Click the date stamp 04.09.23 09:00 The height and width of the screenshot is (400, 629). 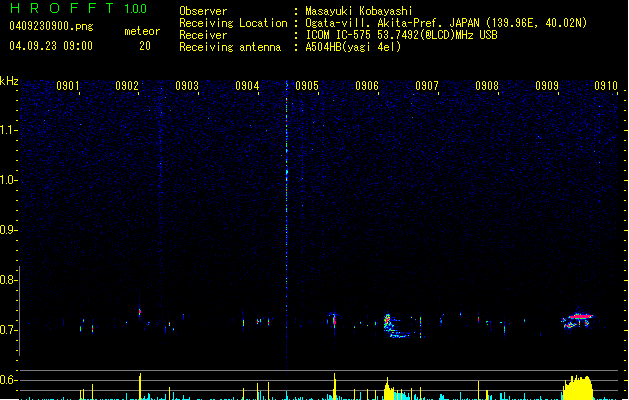(x=51, y=46)
